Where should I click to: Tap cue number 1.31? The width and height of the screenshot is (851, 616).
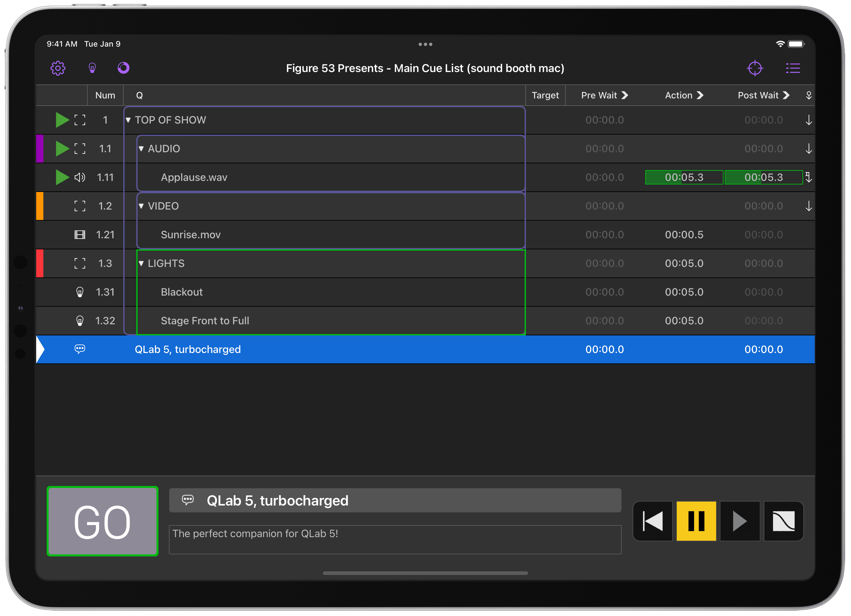(105, 292)
